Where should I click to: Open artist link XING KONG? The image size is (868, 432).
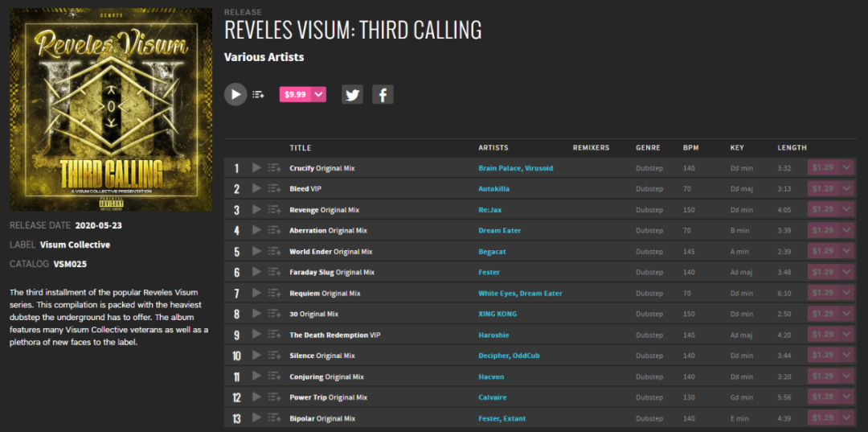(497, 314)
